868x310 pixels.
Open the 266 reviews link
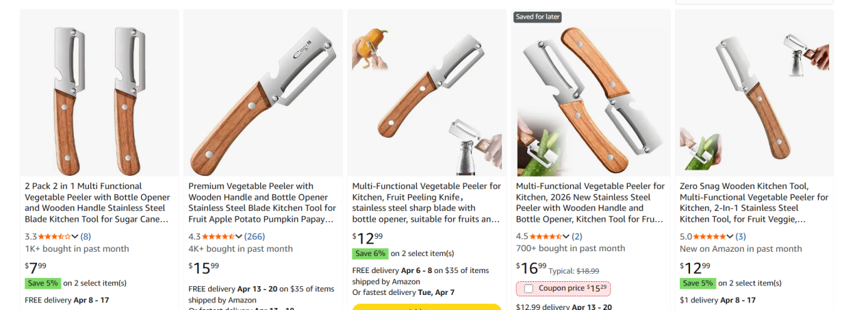(255, 237)
